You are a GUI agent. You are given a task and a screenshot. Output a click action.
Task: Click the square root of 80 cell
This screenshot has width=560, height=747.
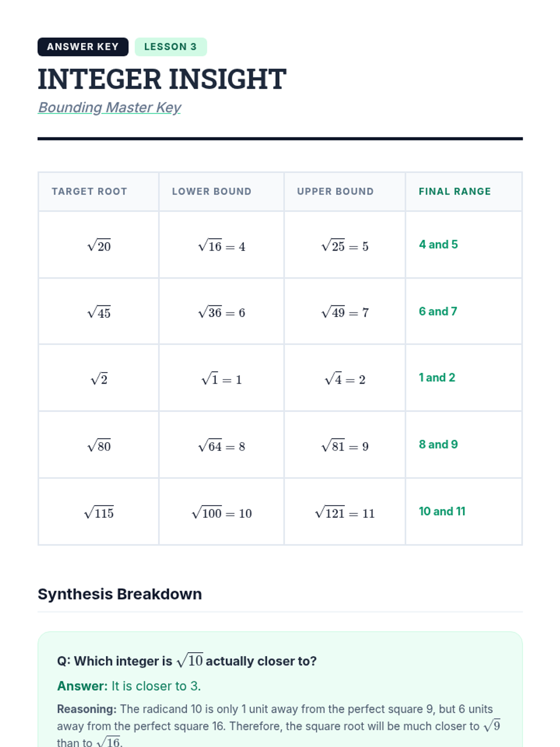click(x=99, y=445)
